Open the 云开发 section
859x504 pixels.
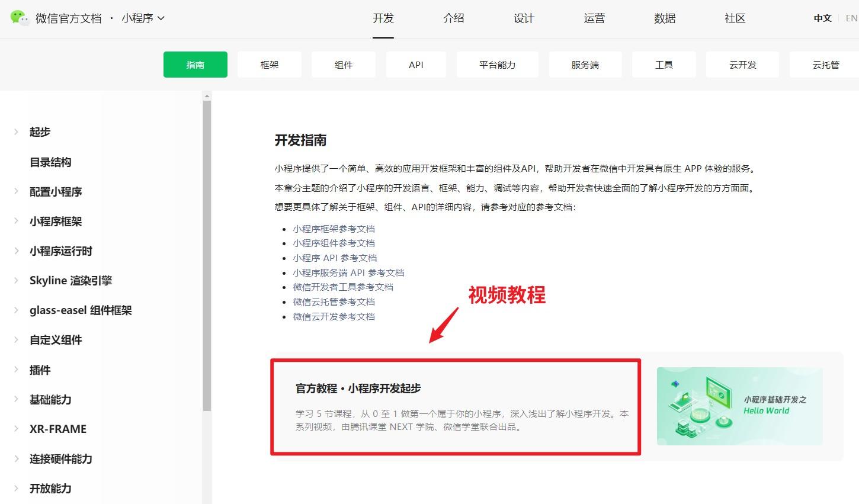point(743,65)
